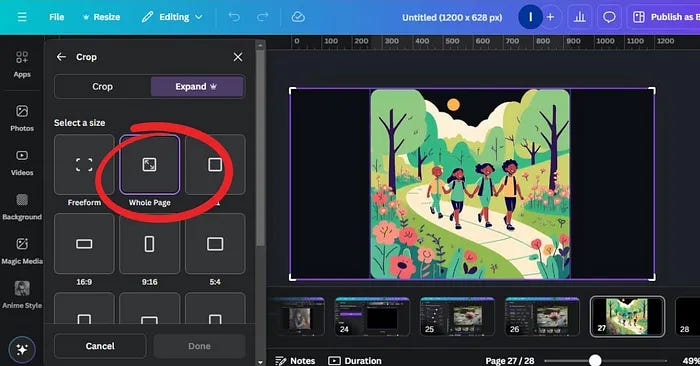Select page 25 thumbnail

coord(457,316)
